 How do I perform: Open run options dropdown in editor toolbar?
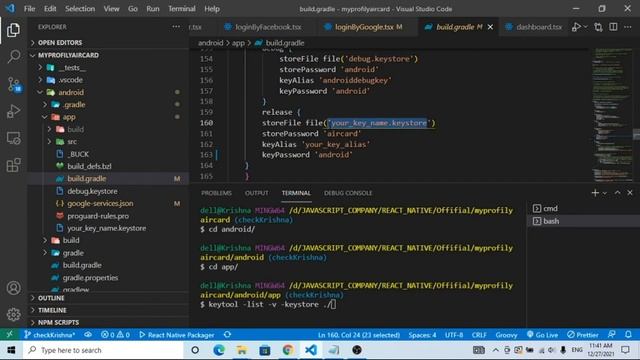click(585, 27)
